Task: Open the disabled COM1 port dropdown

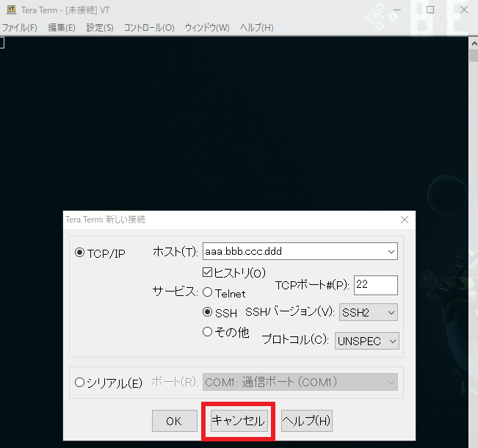Action: 300,382
